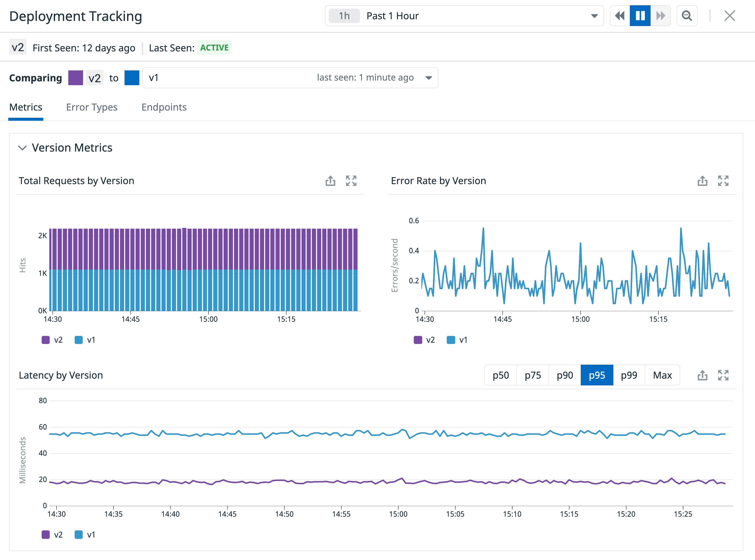The image size is (755, 560).
Task: Switch to the Error Types tab
Action: coord(92,107)
